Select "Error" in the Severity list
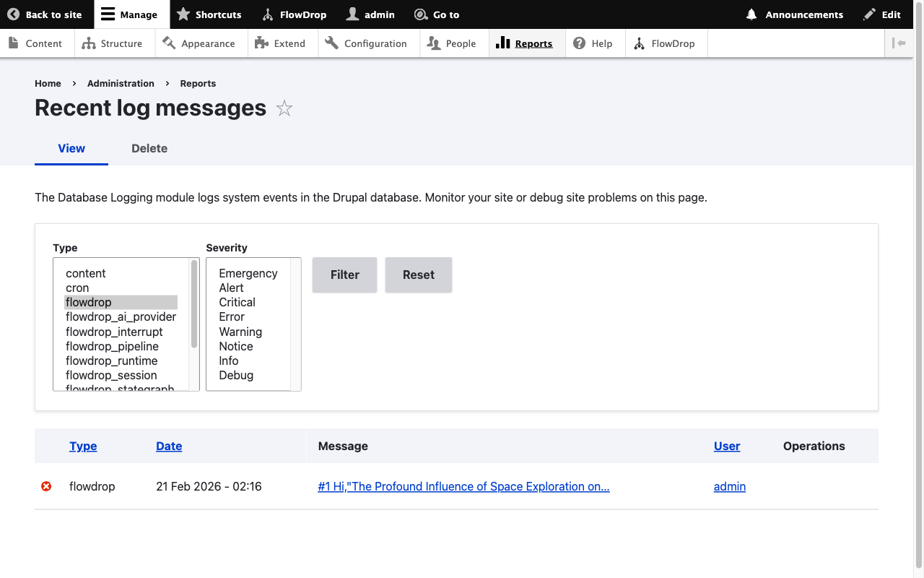Screen dimensions: 924x578 click(x=231, y=316)
